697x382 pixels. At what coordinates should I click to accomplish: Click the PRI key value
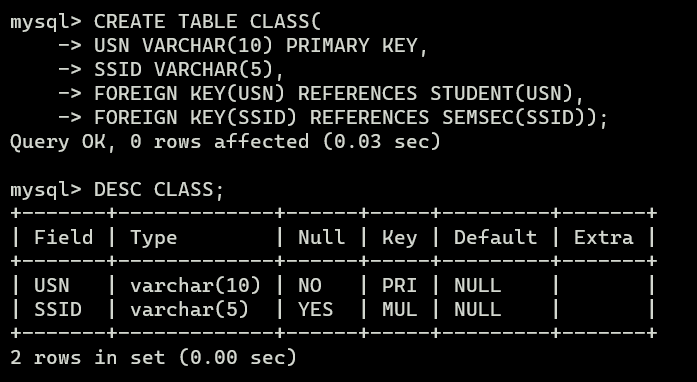[x=399, y=285]
